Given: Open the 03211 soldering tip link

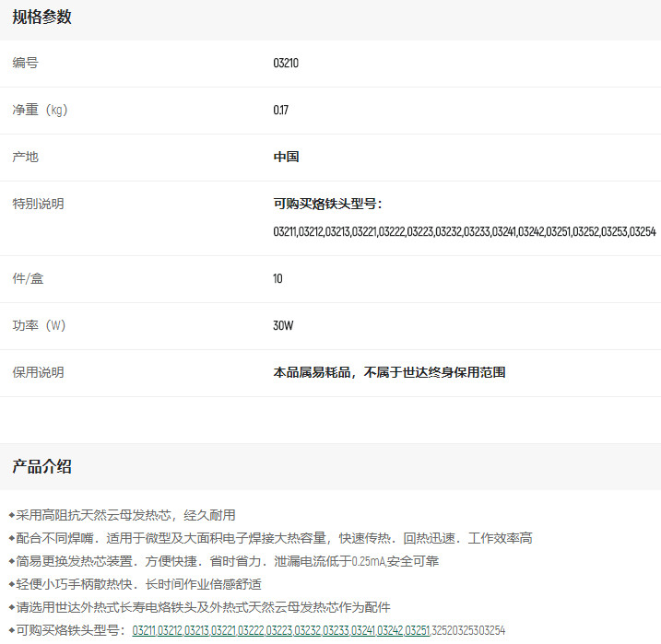Looking at the screenshot, I should [x=145, y=630].
